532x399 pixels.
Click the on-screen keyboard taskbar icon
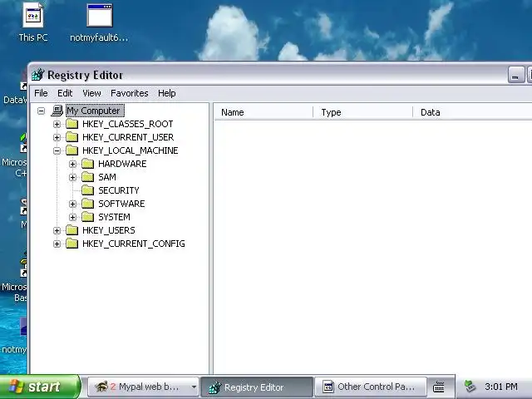click(439, 387)
